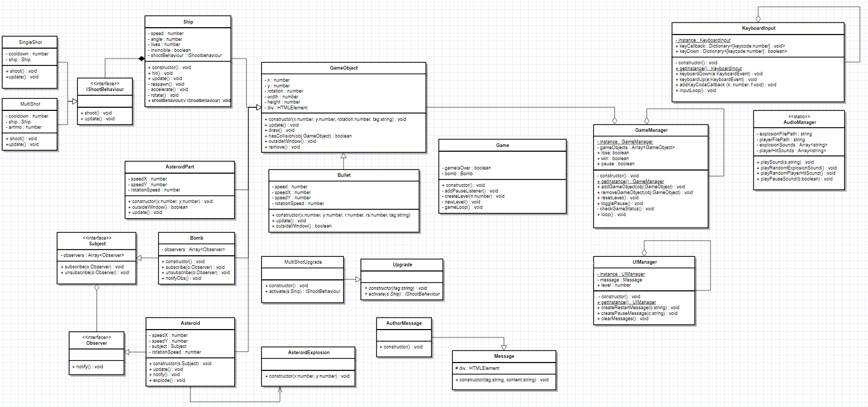
Task: Click 'hasCollision(obj:GameObject) : boolean' method
Action: tap(309, 136)
